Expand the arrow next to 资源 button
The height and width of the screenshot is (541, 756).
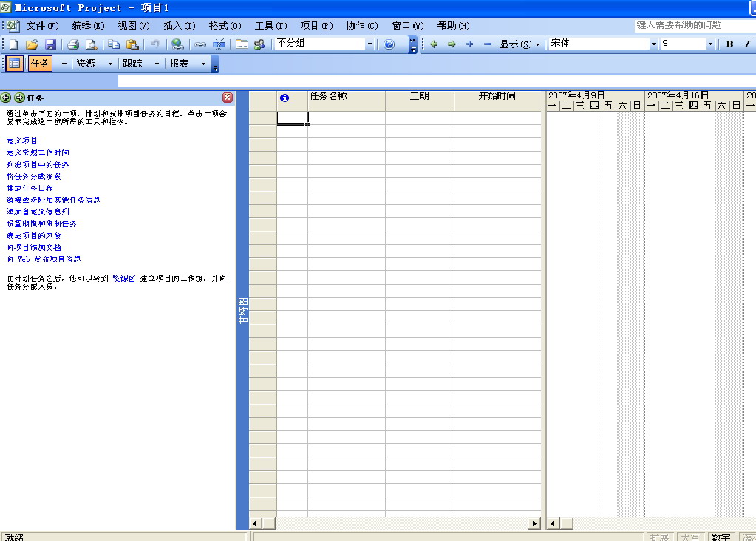(110, 64)
